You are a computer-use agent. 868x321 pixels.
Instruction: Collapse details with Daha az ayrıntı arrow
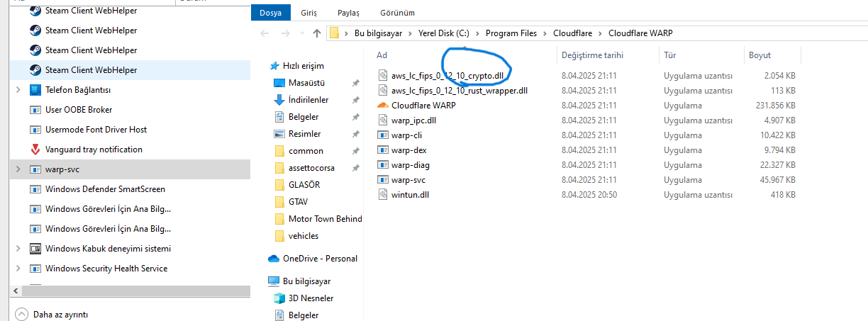21,314
